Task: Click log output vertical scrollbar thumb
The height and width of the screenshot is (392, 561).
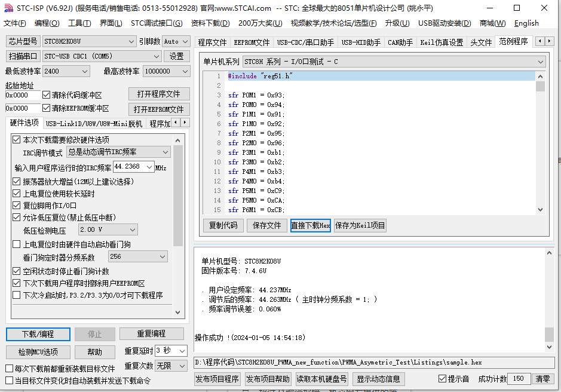Action: [x=549, y=335]
